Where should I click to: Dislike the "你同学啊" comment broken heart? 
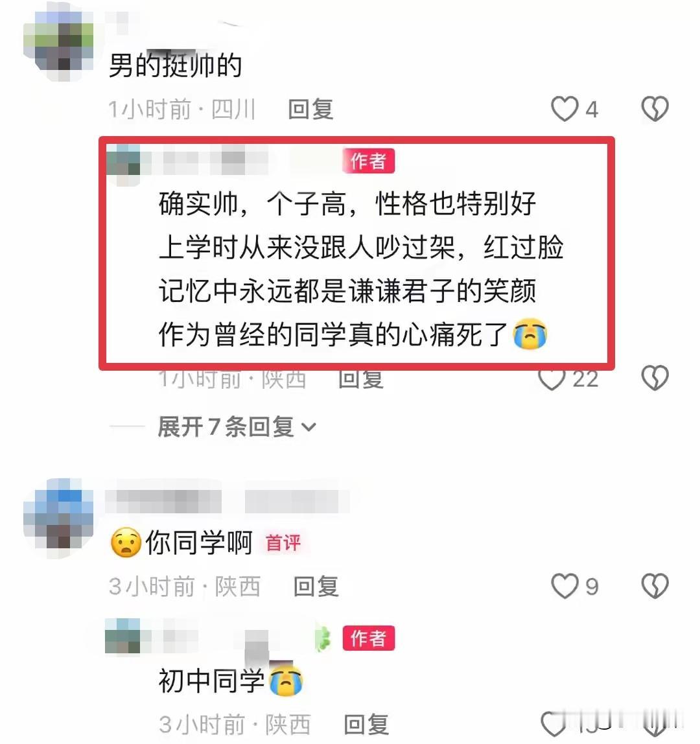(x=655, y=586)
